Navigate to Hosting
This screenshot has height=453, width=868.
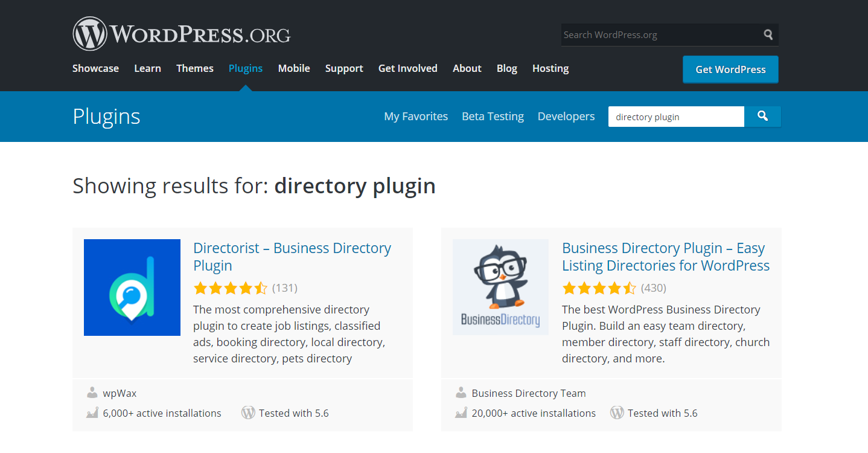point(550,68)
